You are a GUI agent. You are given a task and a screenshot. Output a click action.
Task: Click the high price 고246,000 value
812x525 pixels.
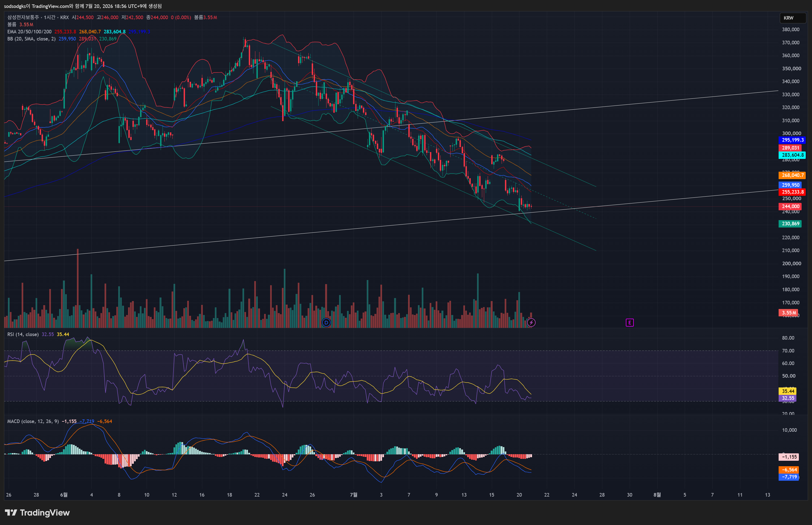(x=108, y=17)
